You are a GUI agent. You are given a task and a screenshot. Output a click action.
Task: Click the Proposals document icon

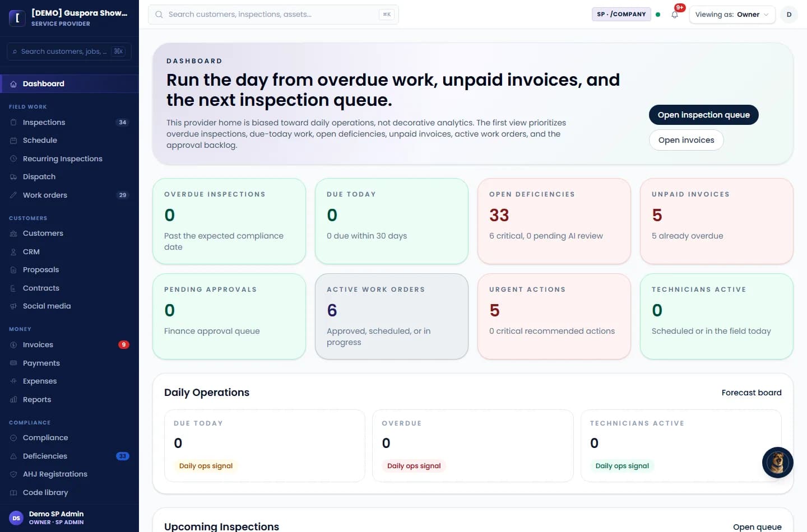[13, 270]
